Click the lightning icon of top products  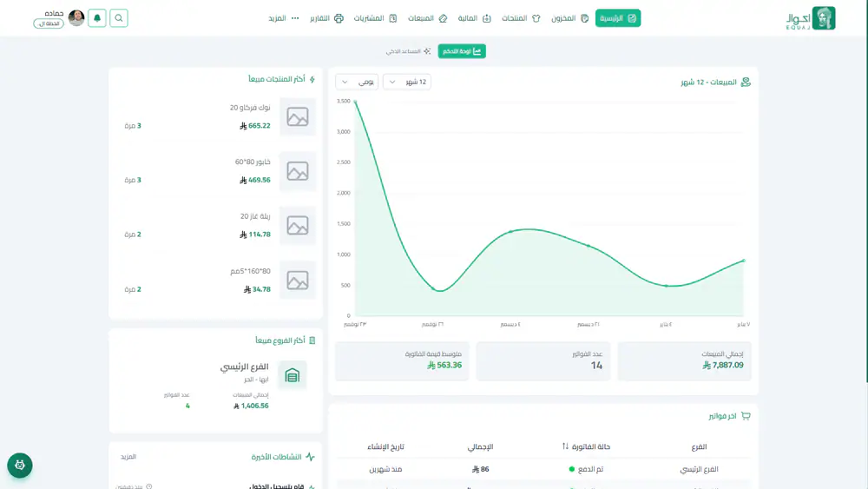(x=312, y=79)
